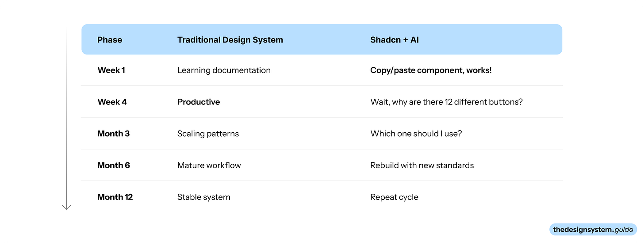Click the 'Repeat cycle' cell
This screenshot has height=243, width=644.
394,197
